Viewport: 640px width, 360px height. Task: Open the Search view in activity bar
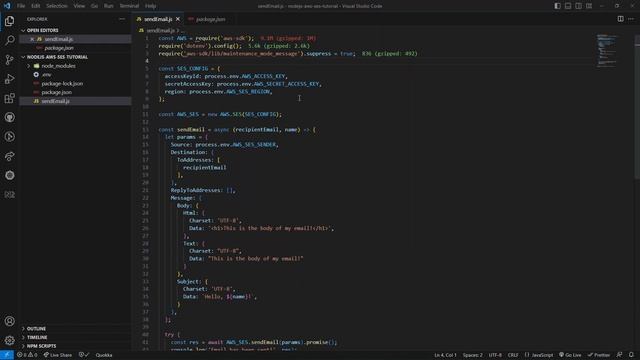coord(9,40)
